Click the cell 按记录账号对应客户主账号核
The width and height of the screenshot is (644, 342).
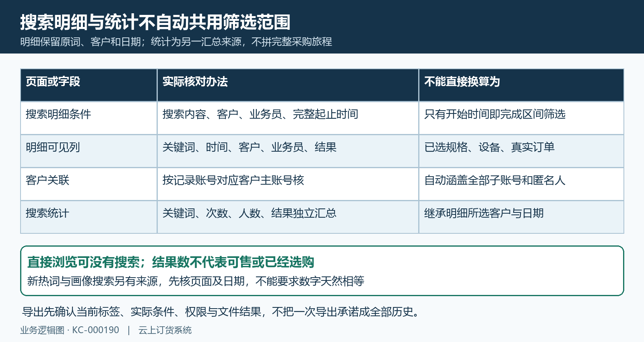(288, 184)
